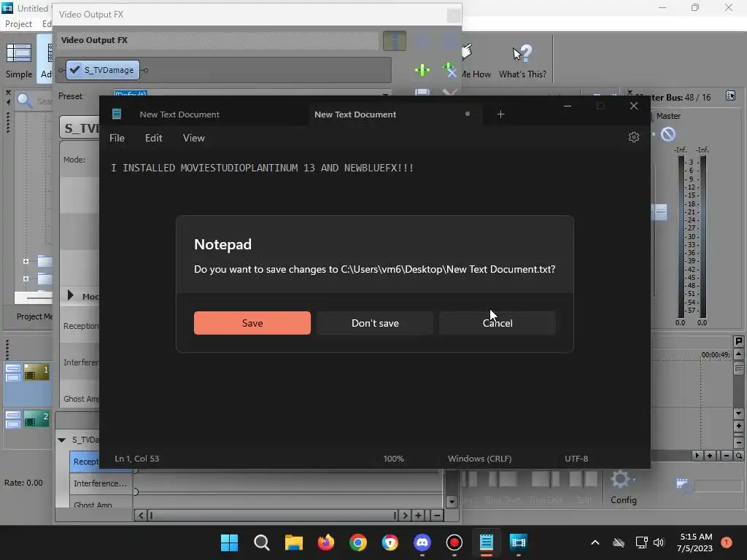Open Google Chrome from the taskbar
747x560 pixels.
click(x=357, y=542)
